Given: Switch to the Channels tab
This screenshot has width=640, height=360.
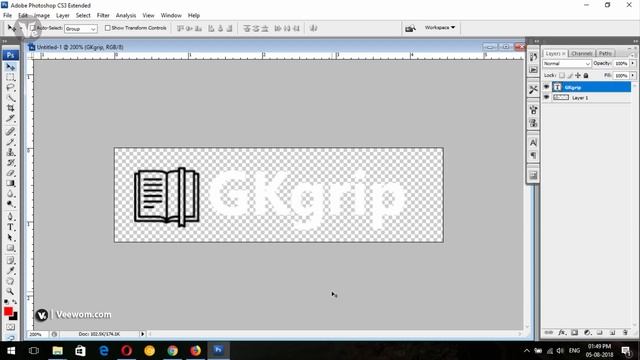Looking at the screenshot, I should (582, 53).
